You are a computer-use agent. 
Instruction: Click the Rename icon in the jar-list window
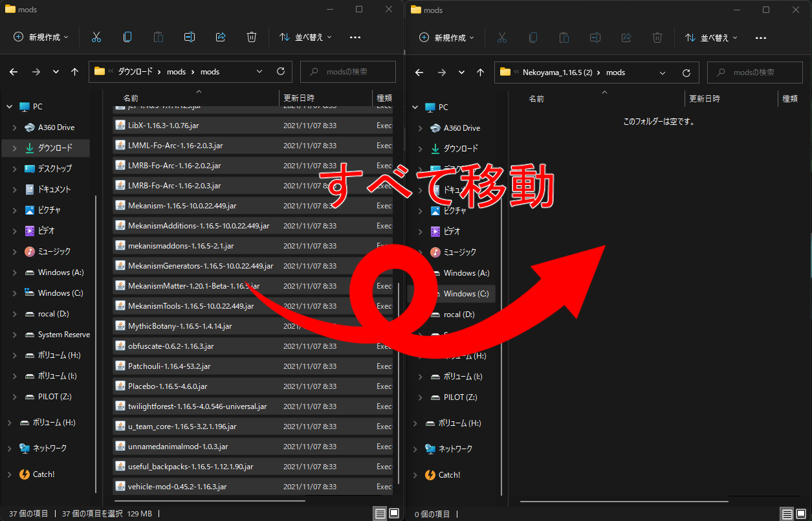[190, 37]
